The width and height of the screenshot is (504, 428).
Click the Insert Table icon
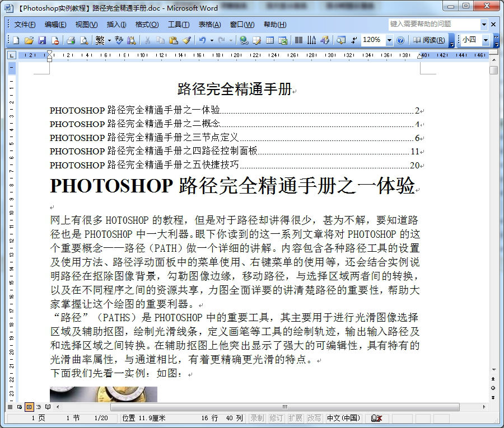[270, 40]
